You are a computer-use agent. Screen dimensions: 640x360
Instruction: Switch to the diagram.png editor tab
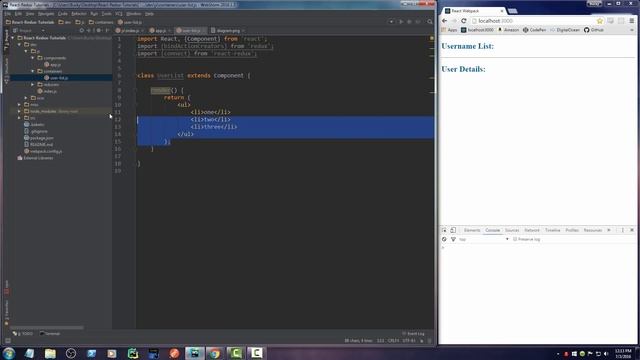(x=228, y=31)
